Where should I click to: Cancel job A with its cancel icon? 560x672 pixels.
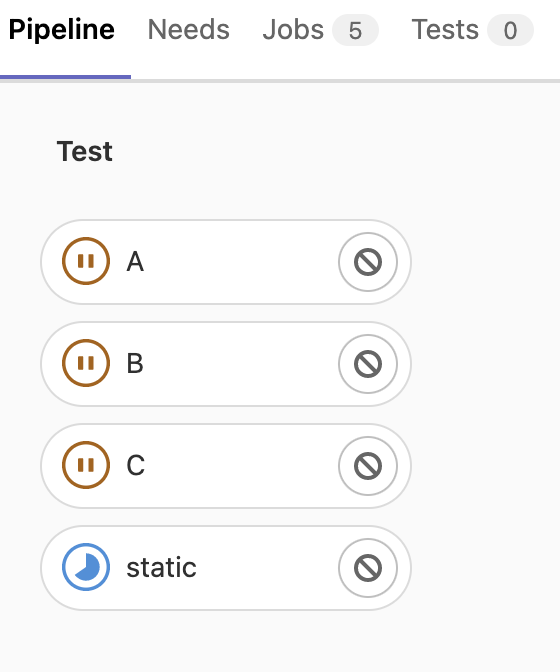[x=368, y=262]
